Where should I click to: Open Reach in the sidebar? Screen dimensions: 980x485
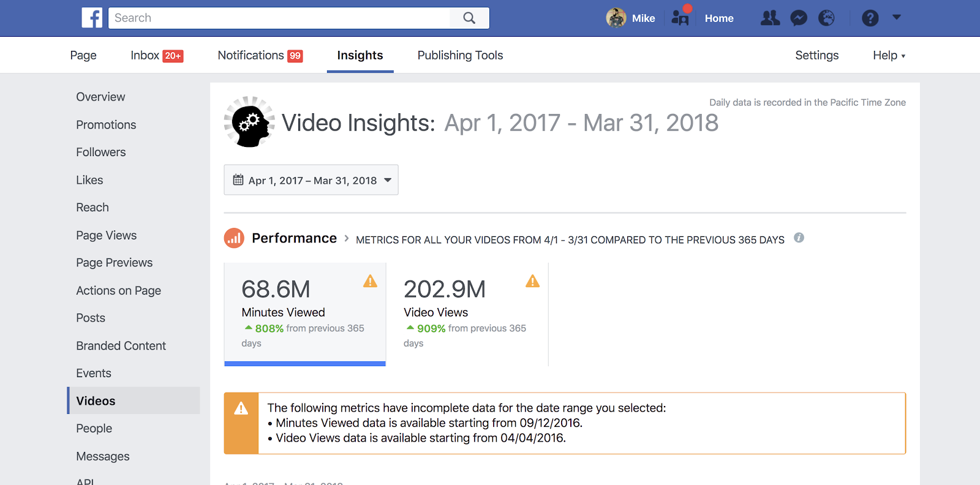(92, 208)
